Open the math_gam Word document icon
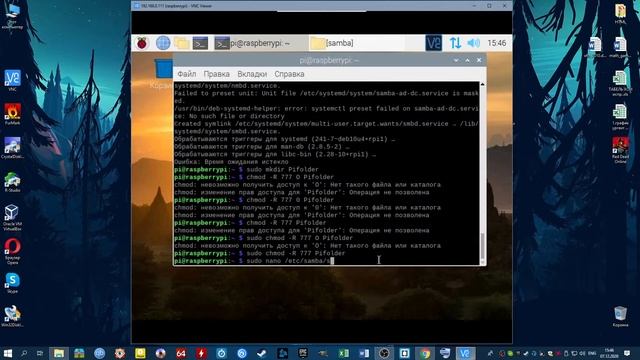The width and height of the screenshot is (640, 360). pos(620,47)
